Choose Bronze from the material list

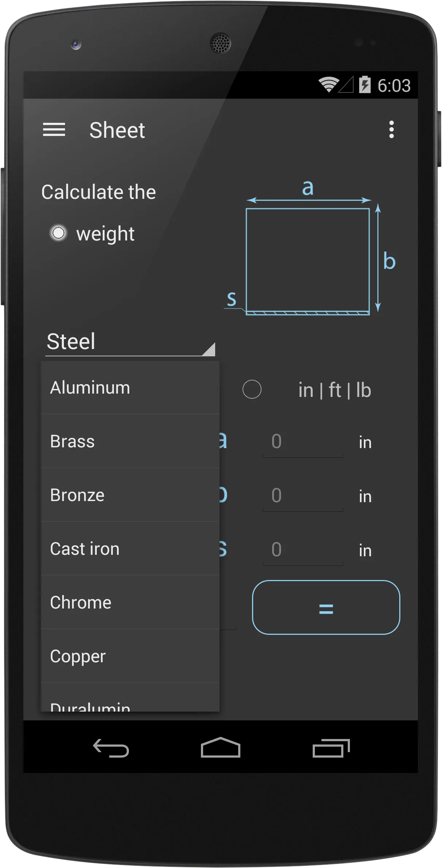(130, 495)
